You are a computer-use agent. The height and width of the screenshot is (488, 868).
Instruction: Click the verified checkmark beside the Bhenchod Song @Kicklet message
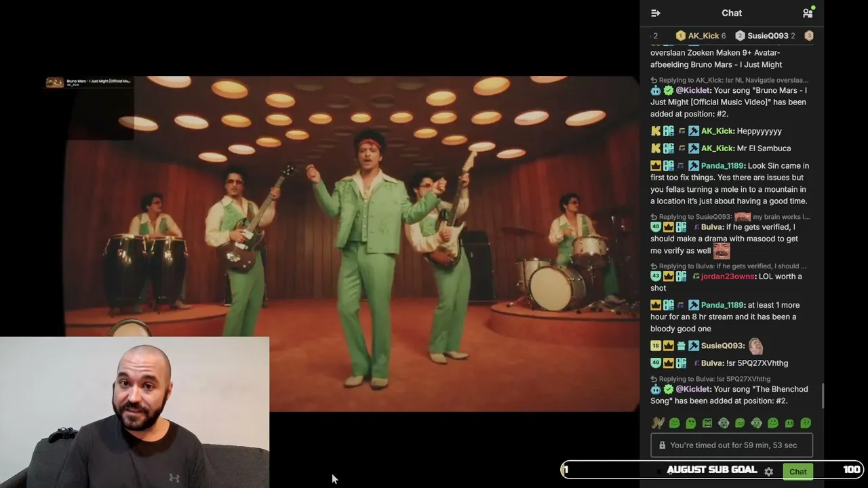(669, 389)
